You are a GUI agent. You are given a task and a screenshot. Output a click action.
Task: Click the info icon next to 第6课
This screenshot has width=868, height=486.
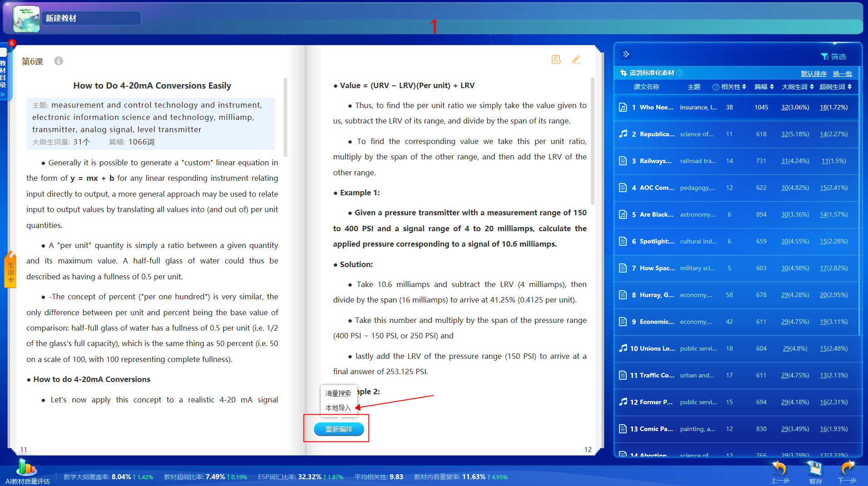tap(59, 61)
